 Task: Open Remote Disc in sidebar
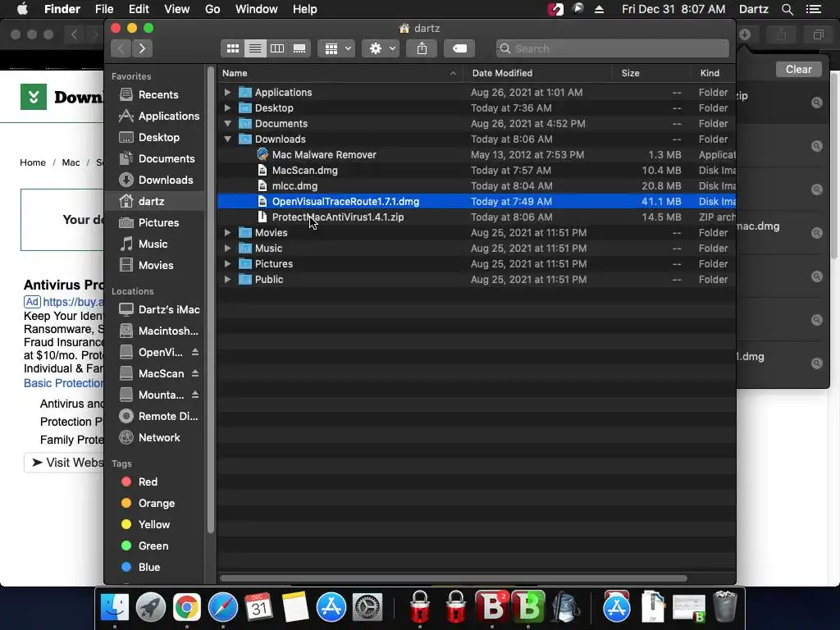[x=154, y=416]
